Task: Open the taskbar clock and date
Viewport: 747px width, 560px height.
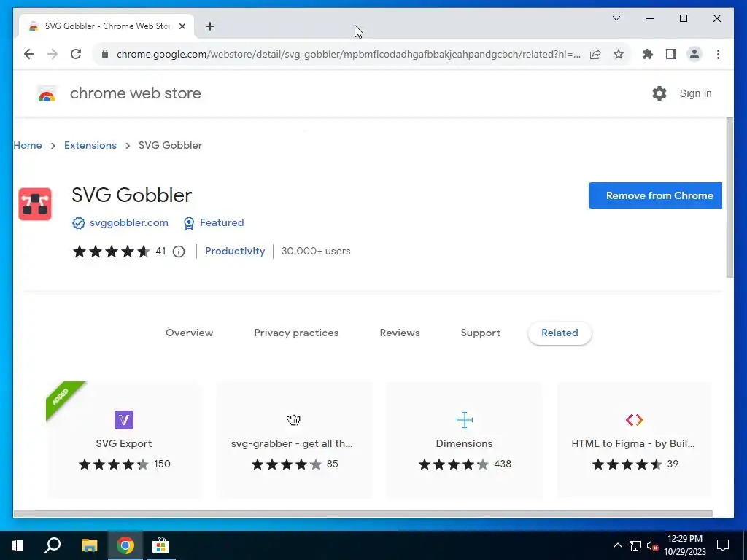Action: coord(685,545)
